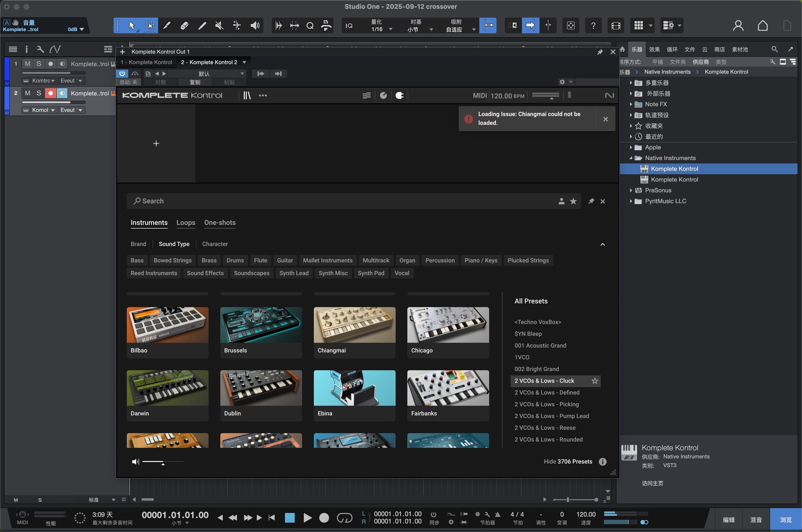Toggle record arm on track 2

point(51,93)
